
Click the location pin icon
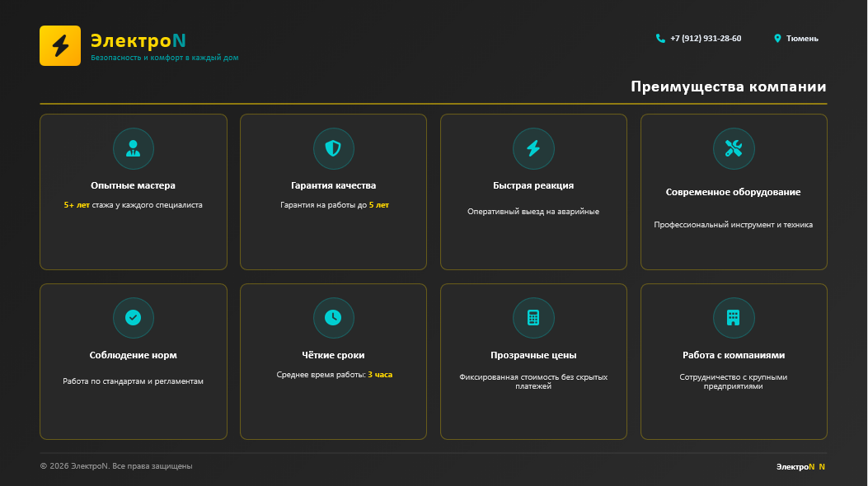coord(777,38)
